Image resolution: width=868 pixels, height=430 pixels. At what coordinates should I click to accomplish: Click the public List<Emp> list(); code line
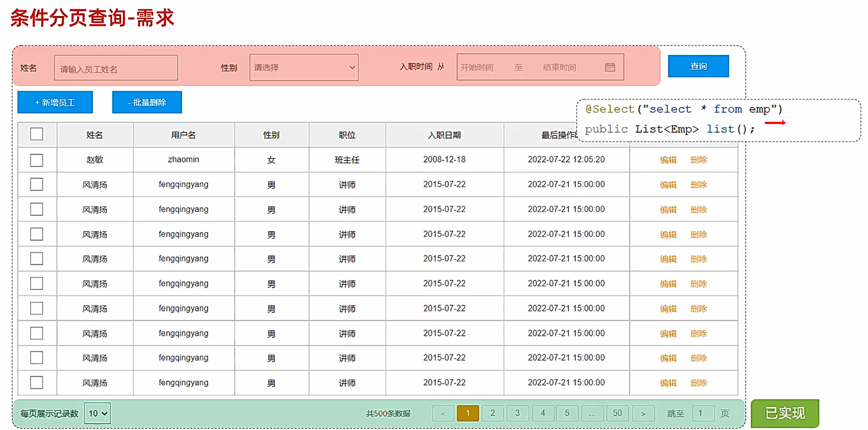[x=670, y=129]
